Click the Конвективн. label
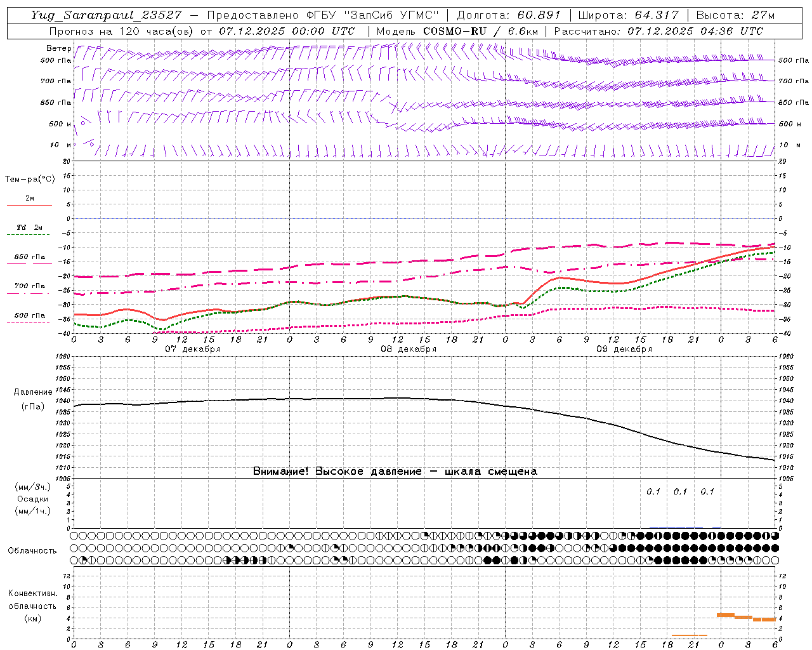812x650 pixels. 32,594
